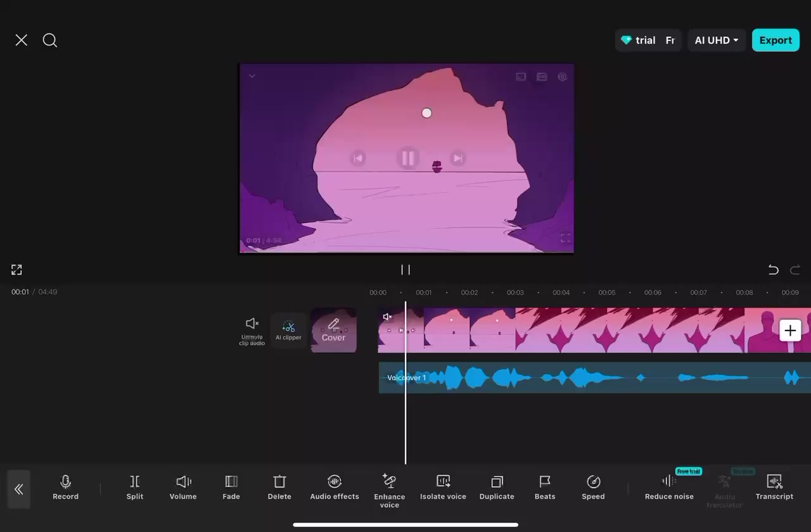The image size is (811, 532).
Task: Open the Beats tool
Action: 545,488
